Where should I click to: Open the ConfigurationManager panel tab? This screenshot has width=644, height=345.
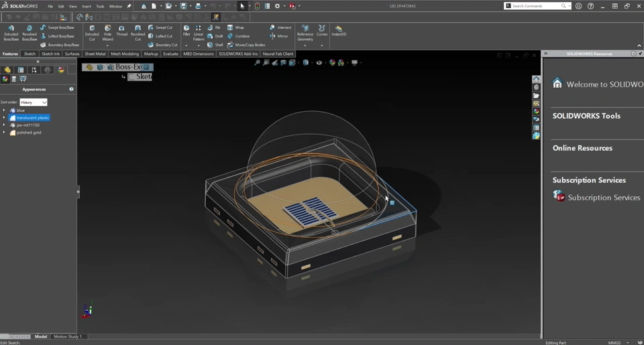pyautogui.click(x=34, y=70)
